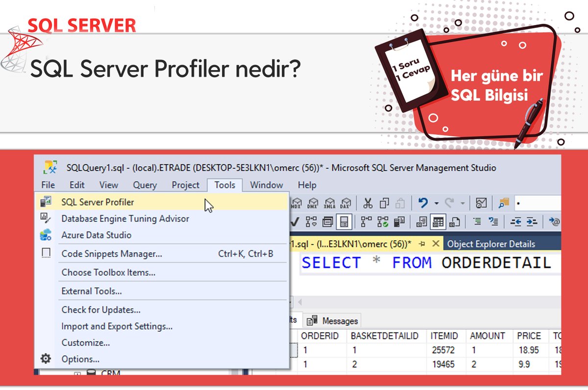Switch to the Messages results tab

332,321
